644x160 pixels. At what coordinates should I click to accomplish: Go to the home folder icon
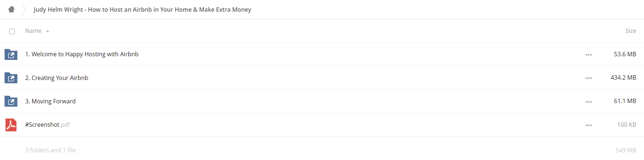tap(11, 9)
